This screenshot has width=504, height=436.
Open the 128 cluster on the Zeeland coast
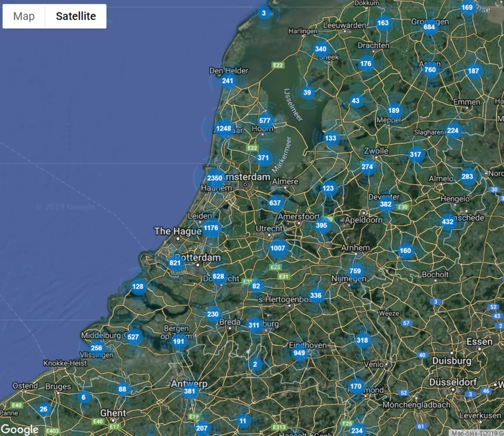138,286
